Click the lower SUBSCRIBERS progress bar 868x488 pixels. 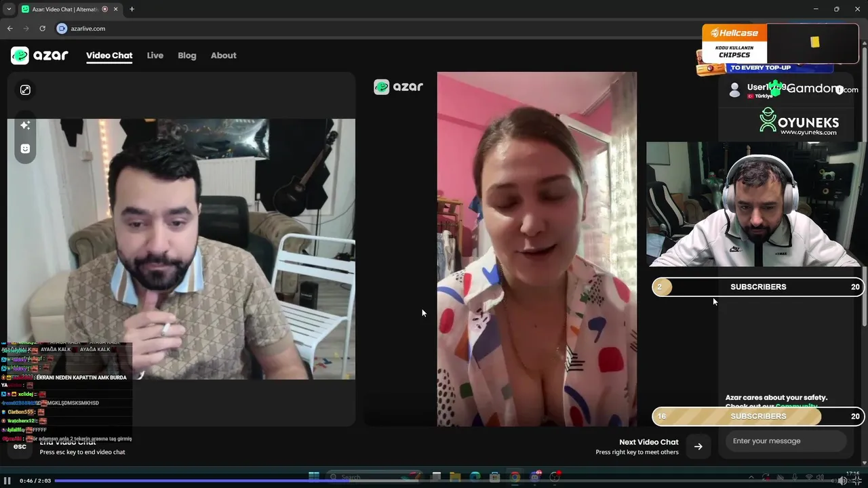tap(758, 416)
